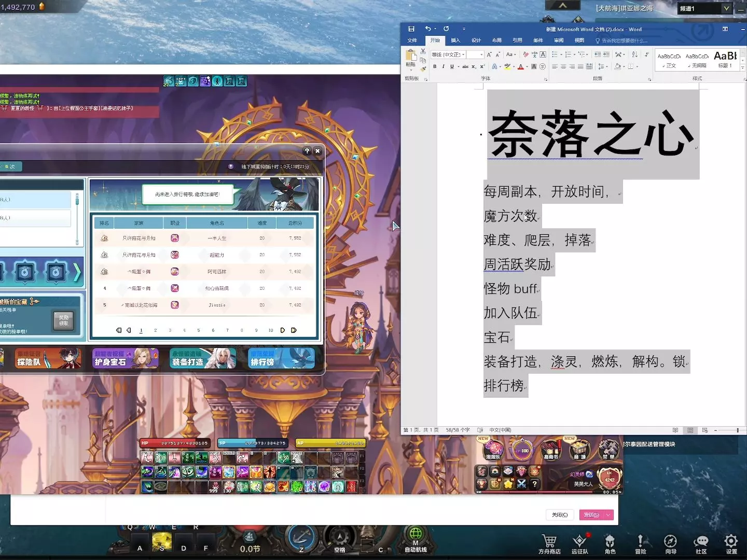Open the 商城 treasure chest shop
Viewport: 747px width, 560px height.
[x=580, y=449]
